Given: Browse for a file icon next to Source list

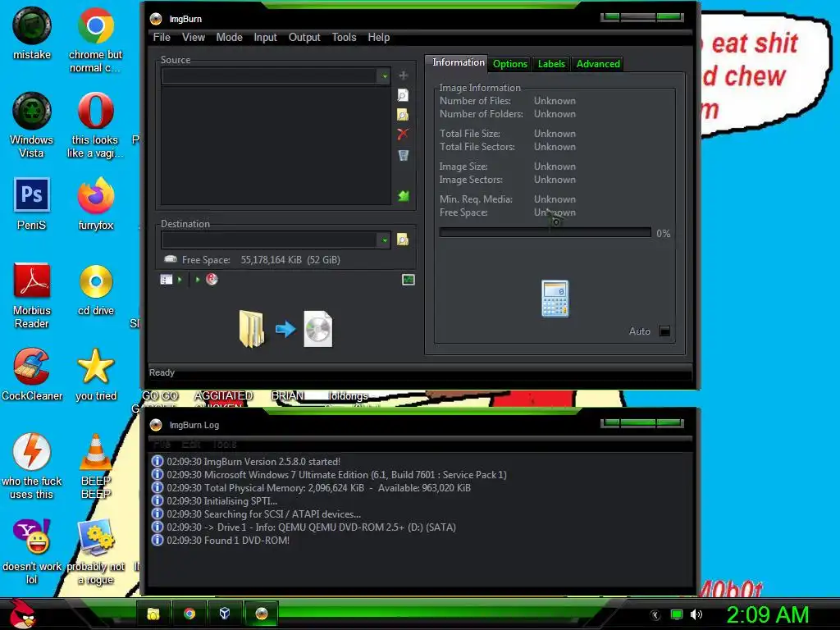Looking at the screenshot, I should [403, 95].
